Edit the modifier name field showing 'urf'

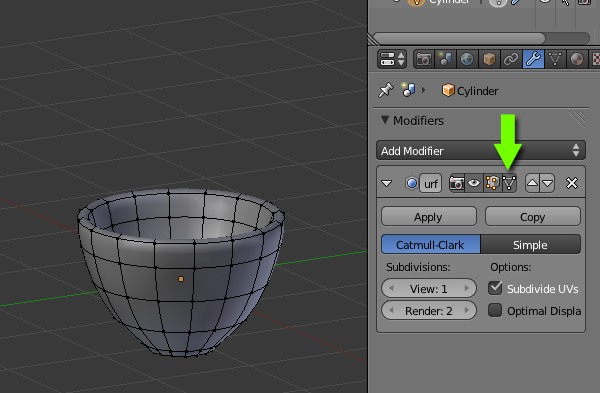point(430,184)
